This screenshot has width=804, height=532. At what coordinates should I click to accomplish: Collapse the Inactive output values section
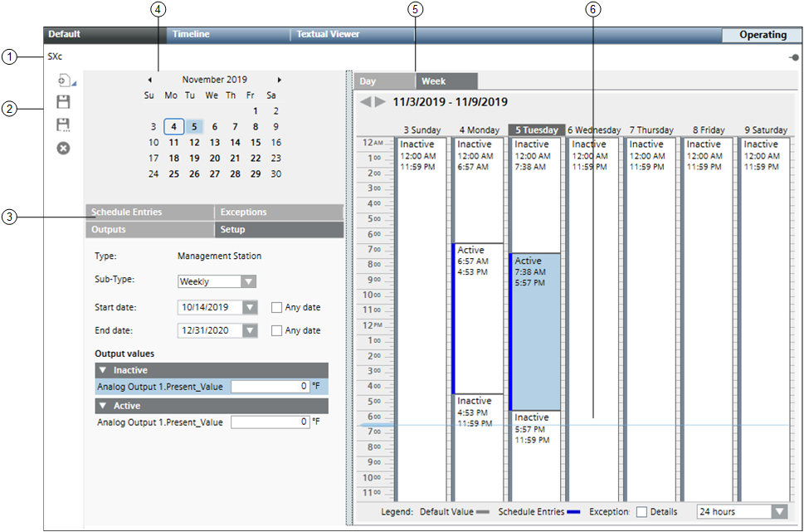[x=102, y=371]
